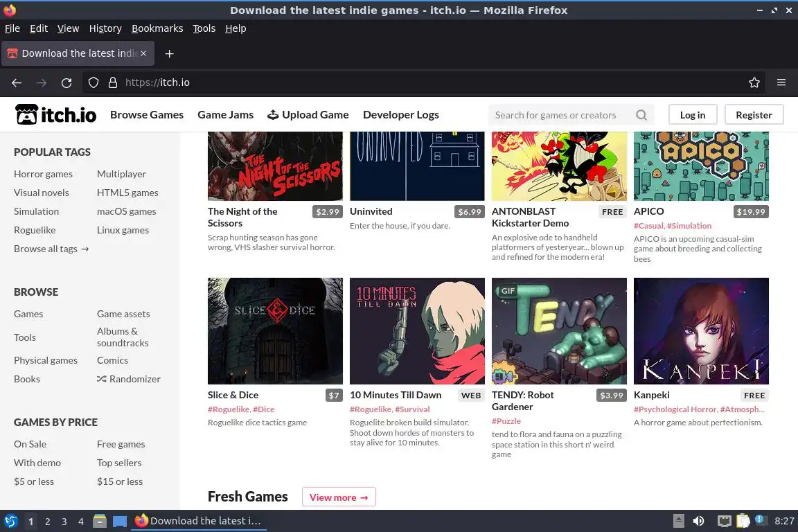Image resolution: width=798 pixels, height=532 pixels.
Task: Open the 10 Minutes Till Dawn thumbnail
Action: [x=417, y=331]
